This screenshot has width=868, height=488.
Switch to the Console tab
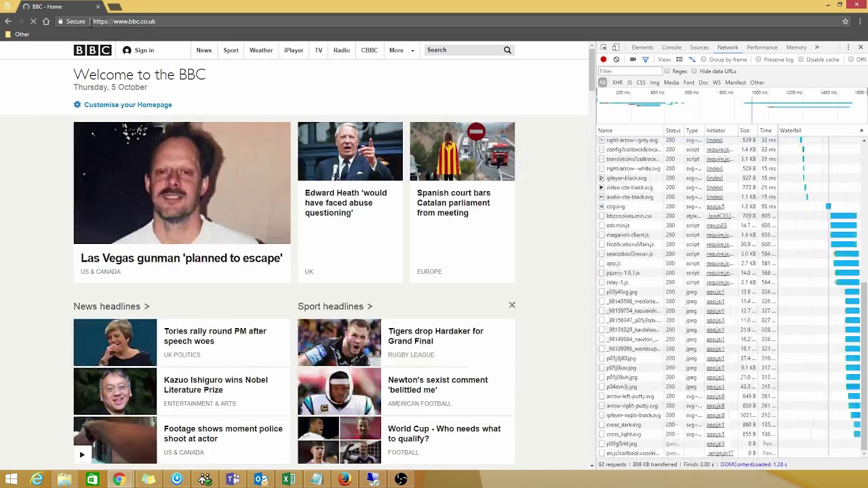click(671, 47)
